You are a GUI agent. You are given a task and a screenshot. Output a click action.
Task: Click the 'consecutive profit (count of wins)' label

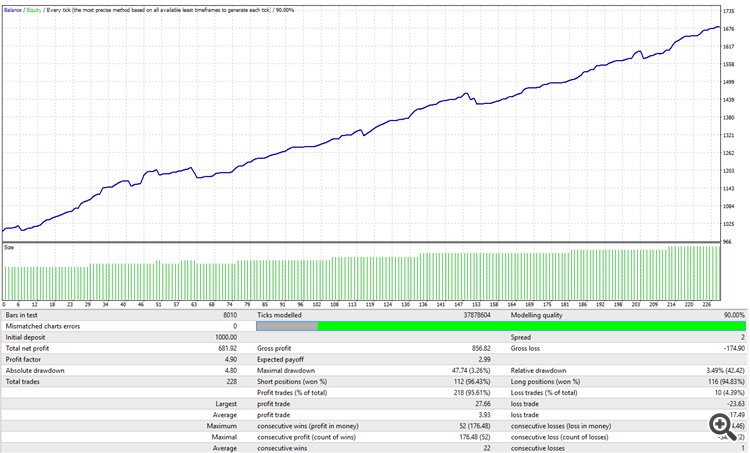307,437
